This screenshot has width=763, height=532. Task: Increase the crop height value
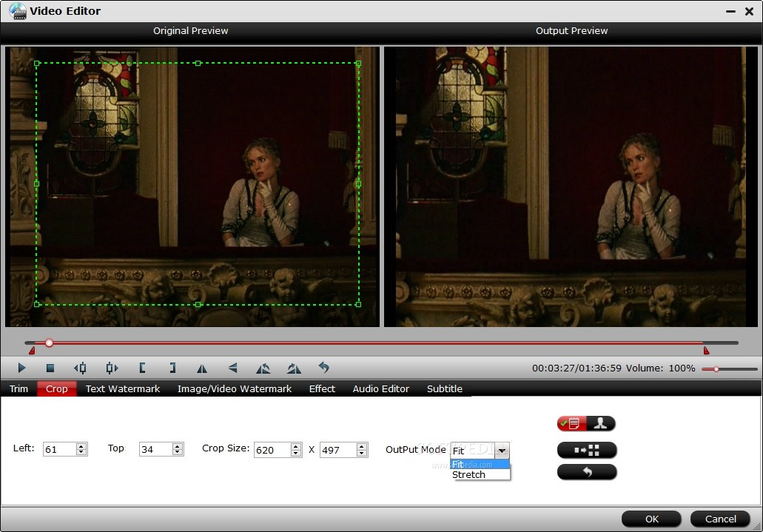pyautogui.click(x=362, y=446)
